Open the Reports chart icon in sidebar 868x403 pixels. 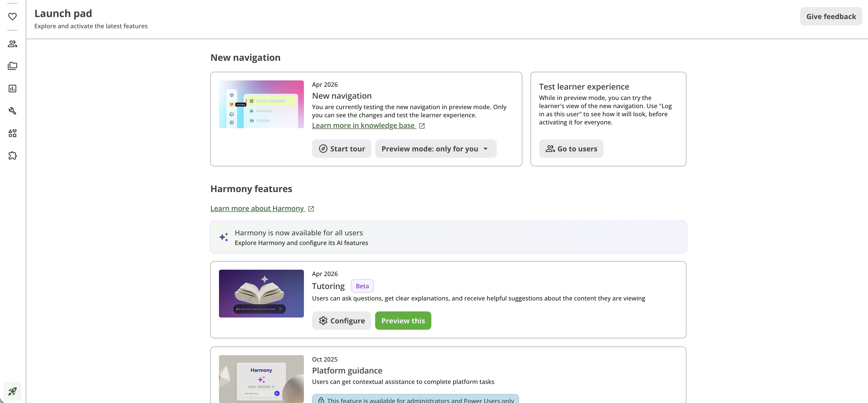12,88
